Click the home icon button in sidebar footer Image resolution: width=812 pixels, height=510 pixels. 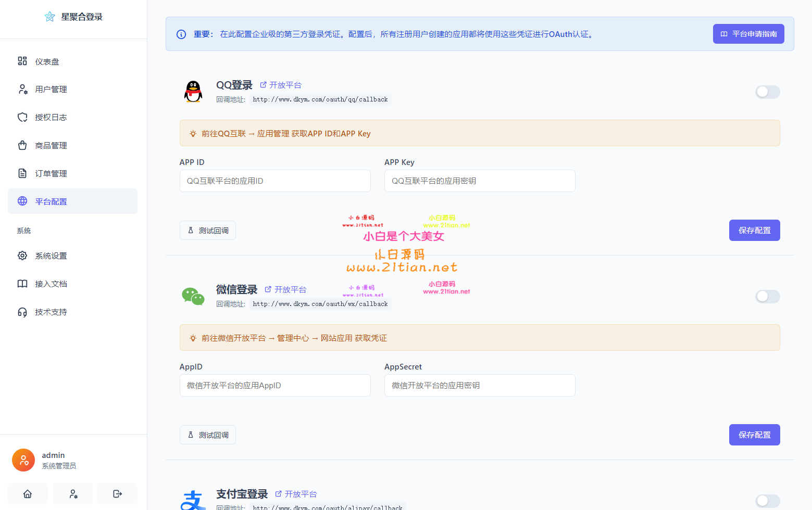[28, 493]
